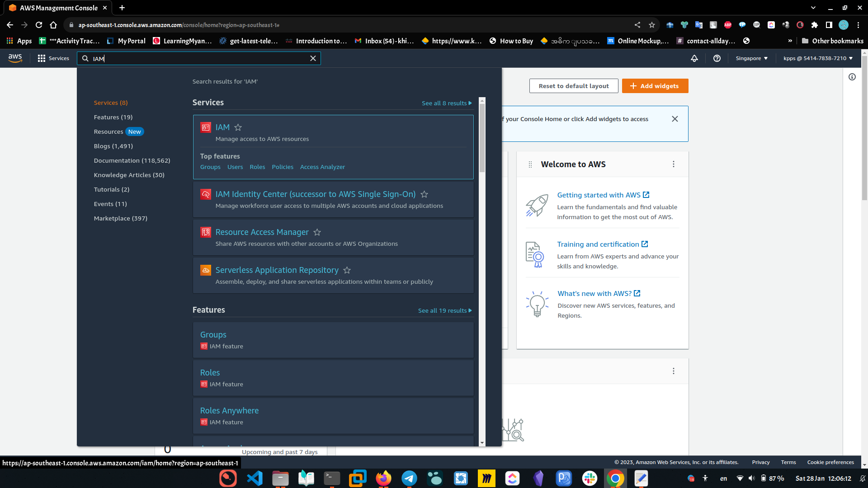This screenshot has height=488, width=868.
Task: Open the info panel icon
Action: pos(852,77)
